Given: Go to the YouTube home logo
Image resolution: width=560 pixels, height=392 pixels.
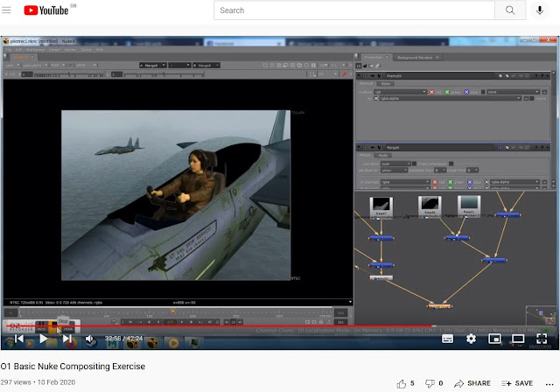Looking at the screenshot, I should pyautogui.click(x=46, y=10).
